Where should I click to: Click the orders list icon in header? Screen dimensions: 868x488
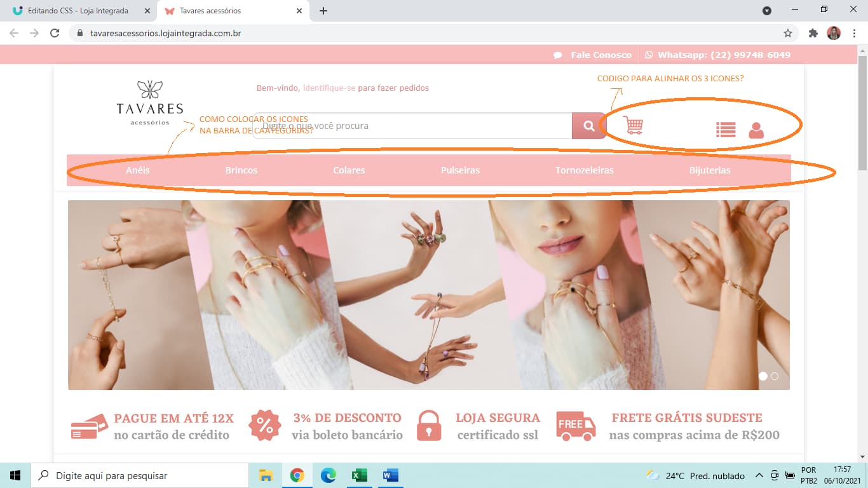[x=726, y=130]
